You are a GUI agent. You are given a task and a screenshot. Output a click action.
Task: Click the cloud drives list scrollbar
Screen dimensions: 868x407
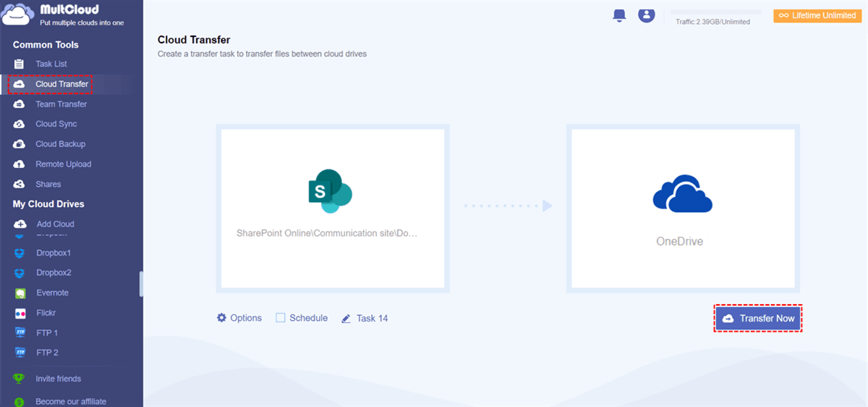141,284
